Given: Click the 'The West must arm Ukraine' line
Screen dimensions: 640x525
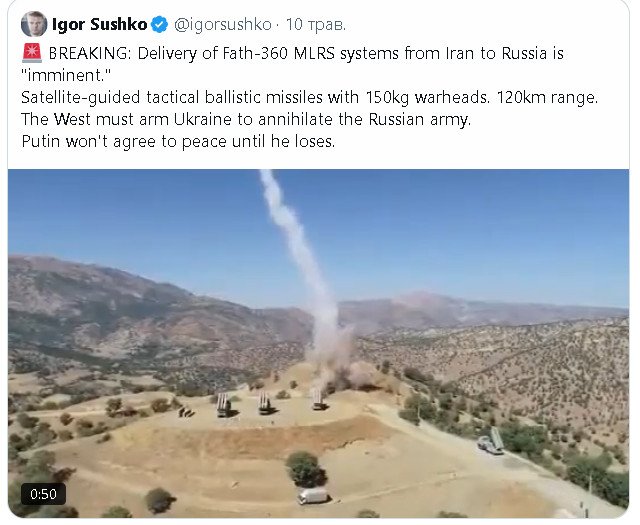Looking at the screenshot, I should click(x=246, y=119).
